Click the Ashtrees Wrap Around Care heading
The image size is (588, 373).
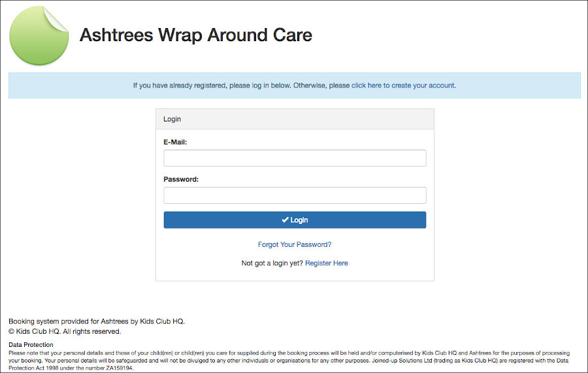click(x=196, y=35)
